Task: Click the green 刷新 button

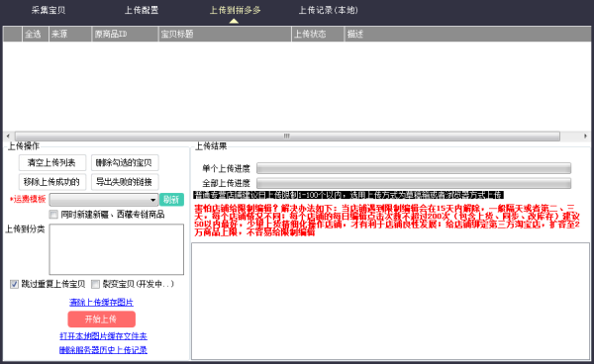Action: (x=171, y=200)
